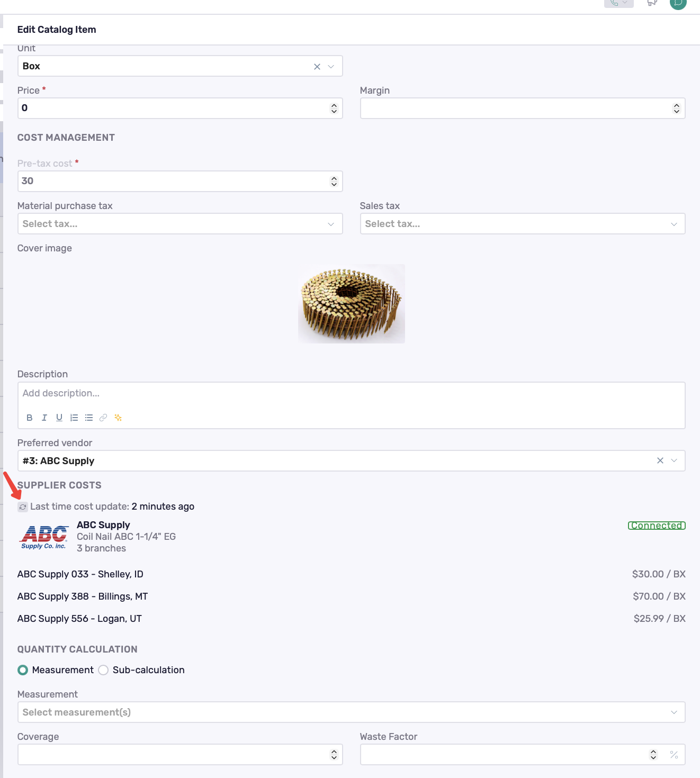
Task: Click the percent icon in Waste Factor
Action: coord(674,755)
